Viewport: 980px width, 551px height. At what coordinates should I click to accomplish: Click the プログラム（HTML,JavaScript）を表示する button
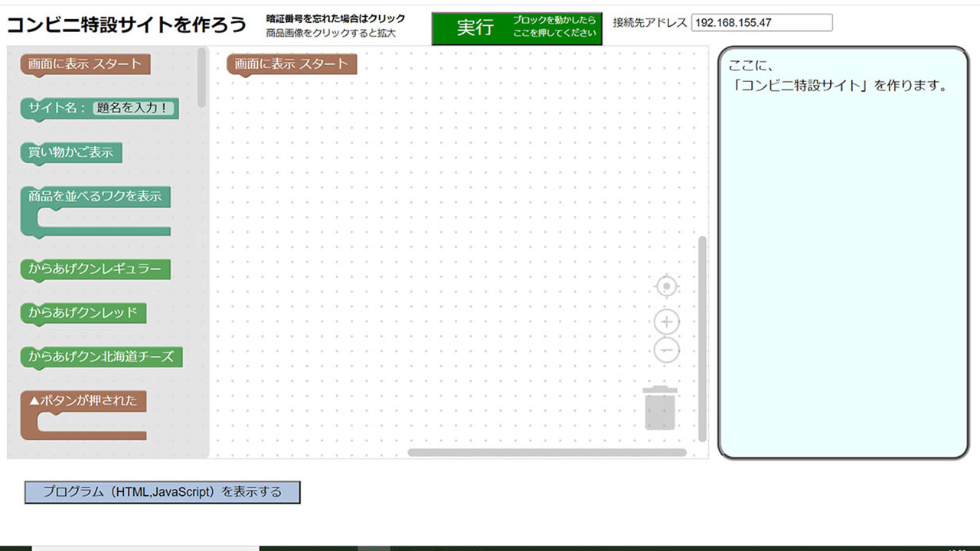[162, 492]
